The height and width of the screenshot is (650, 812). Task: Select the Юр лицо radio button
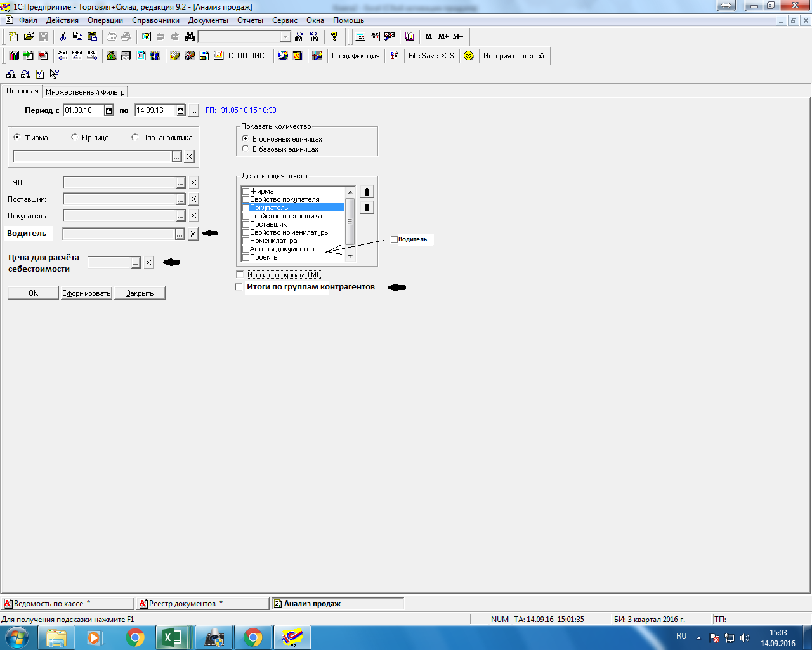pos(75,137)
